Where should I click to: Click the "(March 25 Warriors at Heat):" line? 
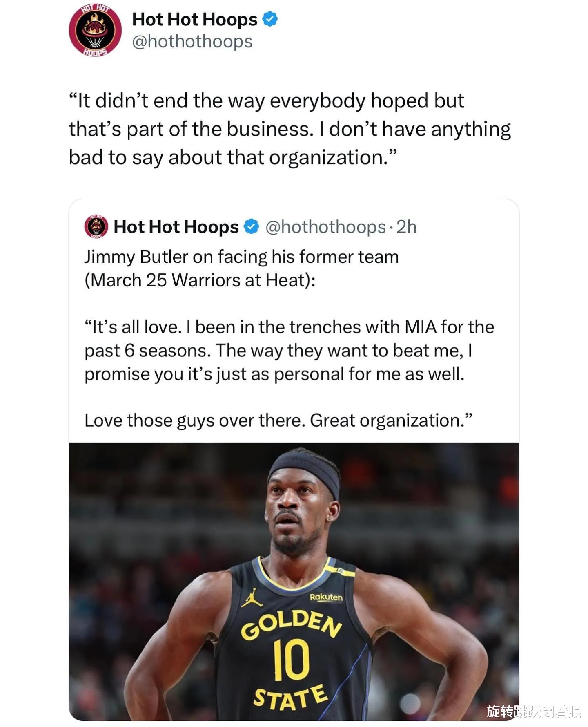pyautogui.click(x=200, y=281)
